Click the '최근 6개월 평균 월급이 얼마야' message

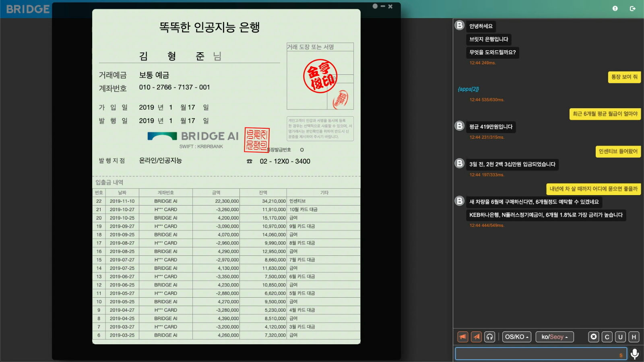click(605, 114)
